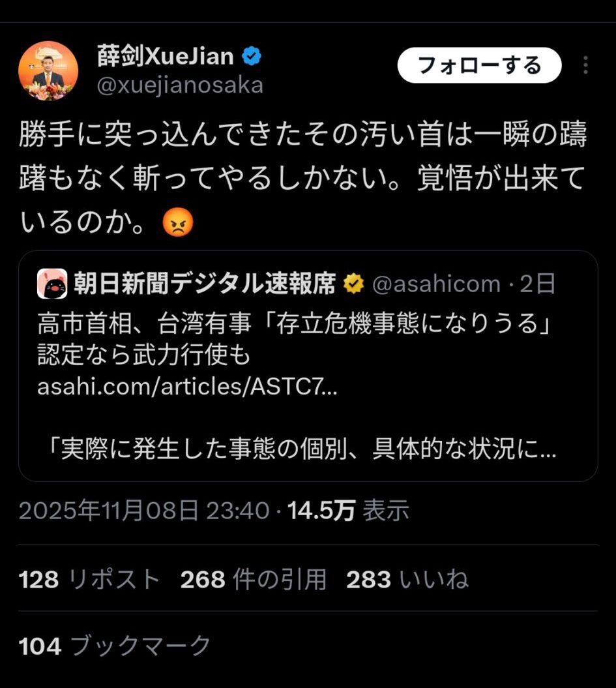Click the blue verified badge next to XueJian
The width and height of the screenshot is (616, 688).
[x=252, y=56]
